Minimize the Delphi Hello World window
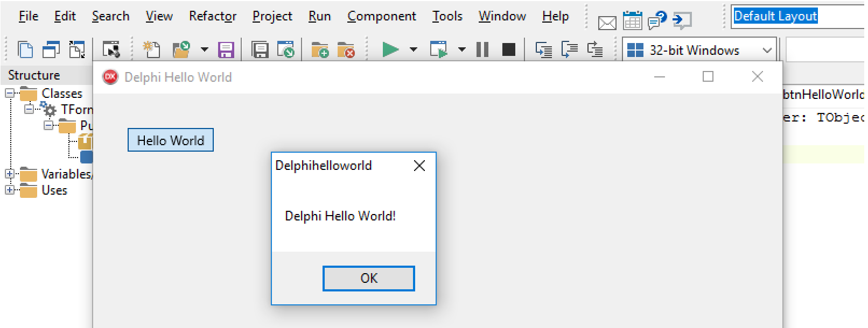Viewport: 868px width, 328px height. 660,77
